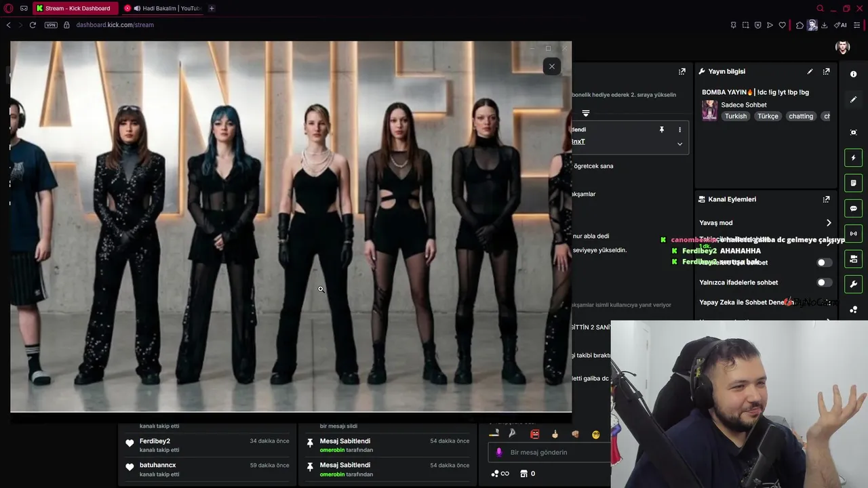Open the Sadece Sohbet category thumbnail
This screenshot has width=868, height=488.
(x=709, y=110)
